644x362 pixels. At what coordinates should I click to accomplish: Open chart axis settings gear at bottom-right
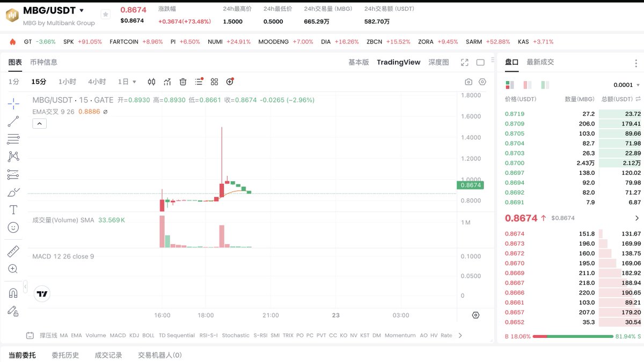tap(475, 315)
